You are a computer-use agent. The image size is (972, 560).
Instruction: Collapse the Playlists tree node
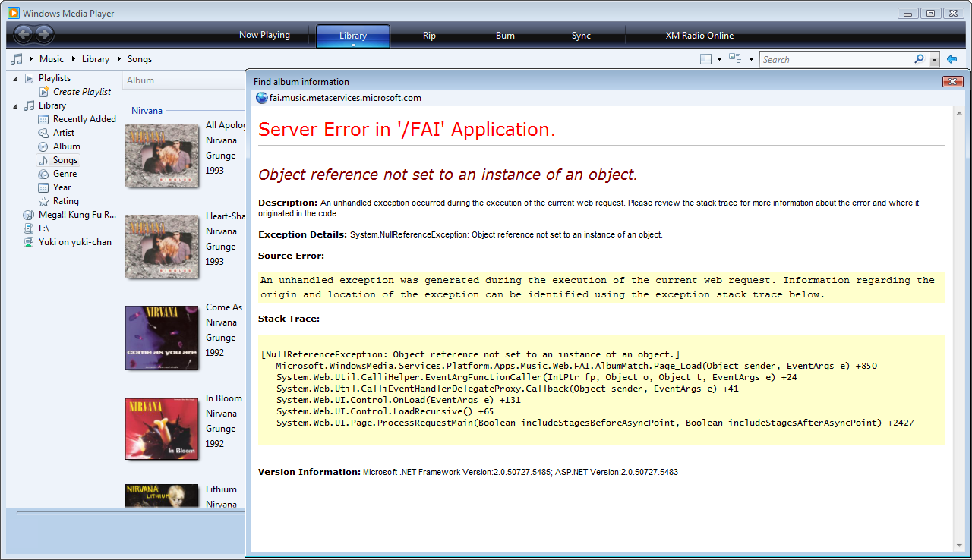pyautogui.click(x=16, y=78)
